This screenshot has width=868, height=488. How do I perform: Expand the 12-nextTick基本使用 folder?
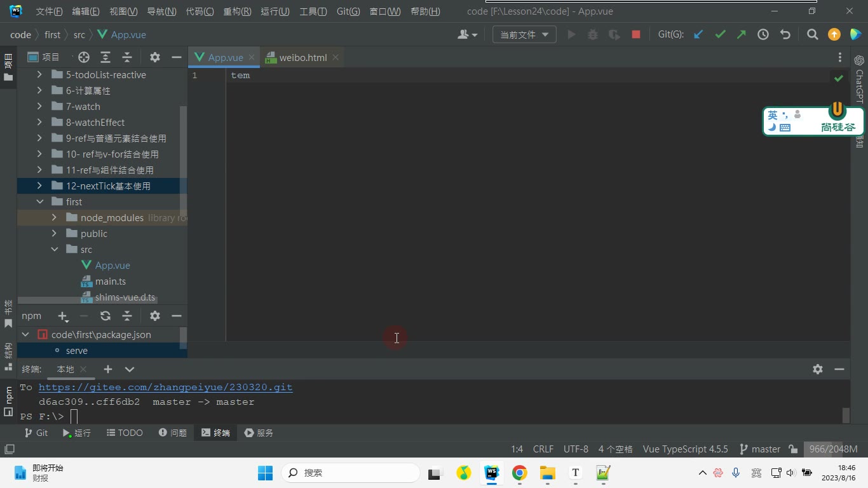click(39, 186)
